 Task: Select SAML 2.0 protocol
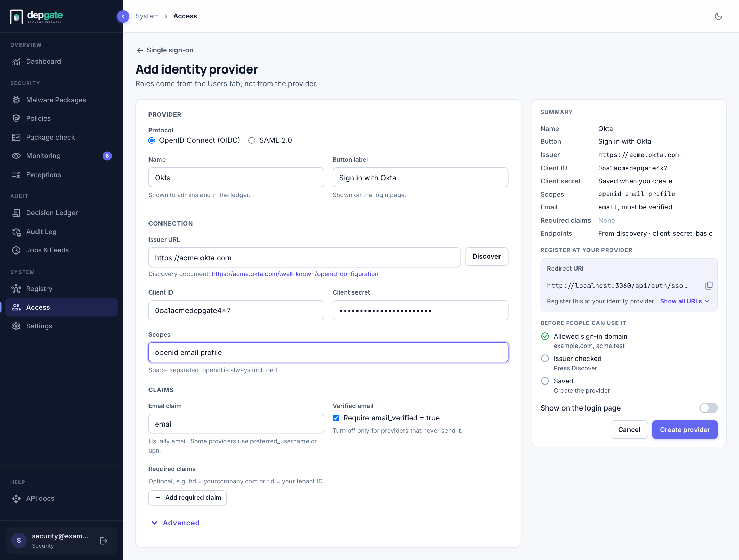[252, 140]
